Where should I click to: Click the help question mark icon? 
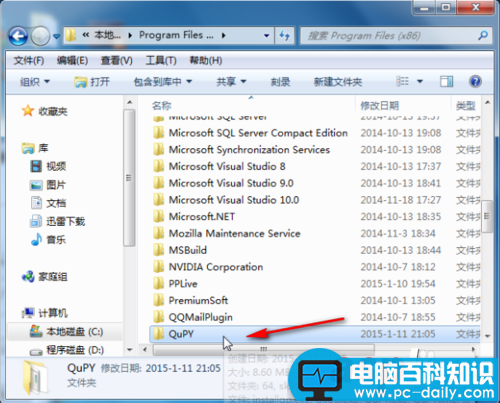coord(475,81)
